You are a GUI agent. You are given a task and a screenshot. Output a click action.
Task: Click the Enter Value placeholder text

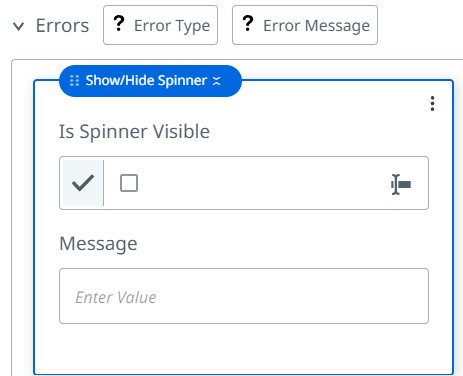[x=116, y=297]
